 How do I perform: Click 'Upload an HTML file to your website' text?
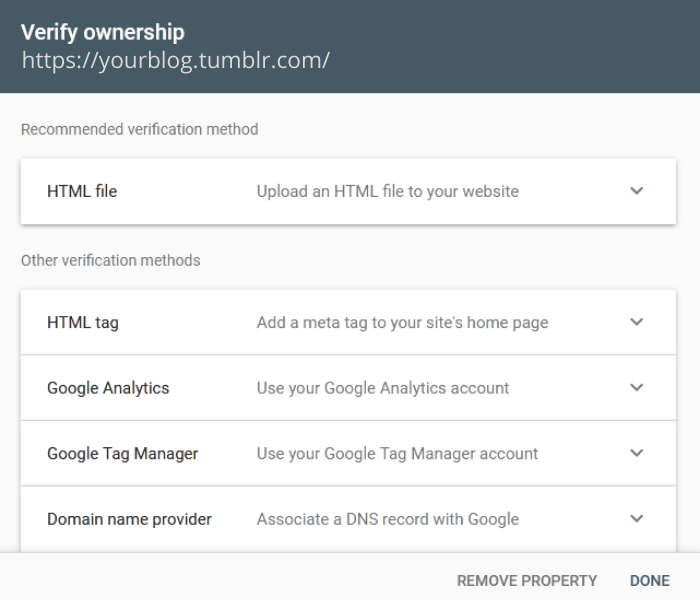pos(387,191)
